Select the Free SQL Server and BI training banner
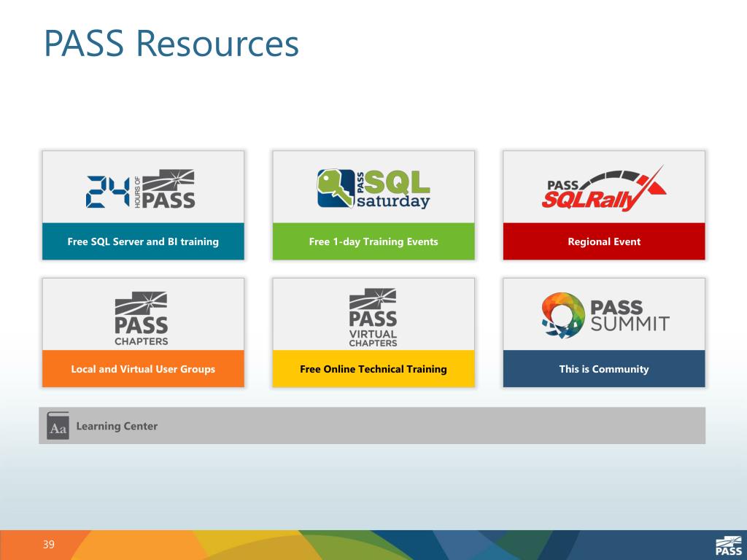Image resolution: width=747 pixels, height=560 pixels. click(143, 241)
